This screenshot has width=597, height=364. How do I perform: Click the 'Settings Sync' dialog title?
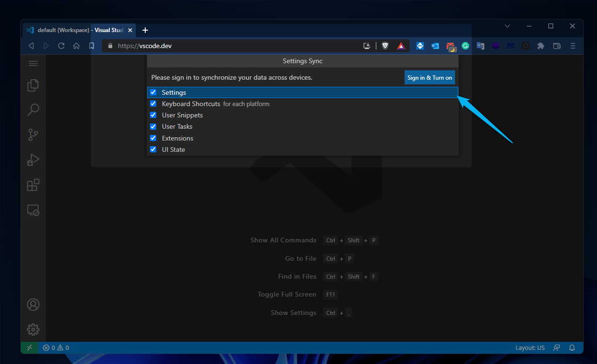coord(303,61)
